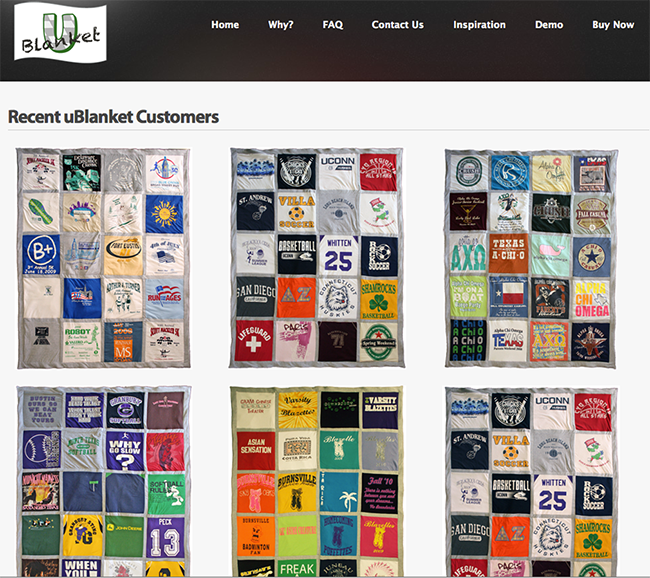Click the green Shamrocks Basketball tile in first row
The height and width of the screenshot is (578, 650).
(379, 298)
